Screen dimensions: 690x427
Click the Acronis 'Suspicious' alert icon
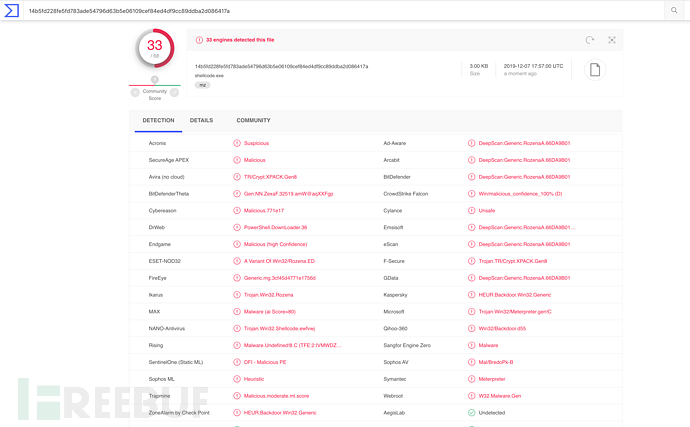click(237, 143)
